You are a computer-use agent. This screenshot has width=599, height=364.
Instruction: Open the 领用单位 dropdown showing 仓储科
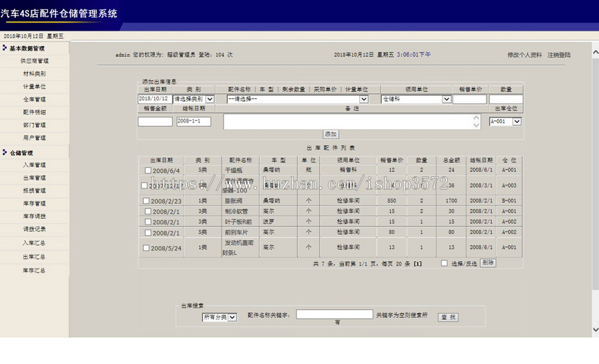[x=416, y=99]
